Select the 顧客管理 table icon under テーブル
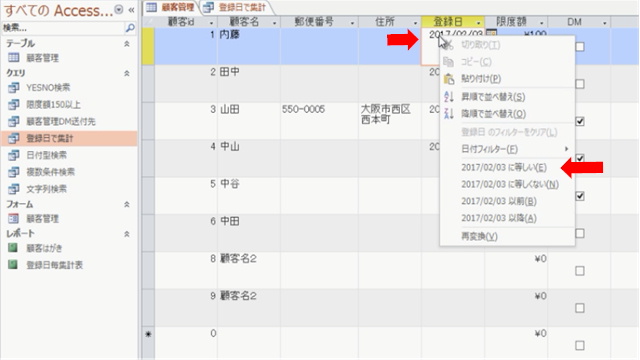Image resolution: width=640 pixels, height=360 pixels. coord(13,58)
